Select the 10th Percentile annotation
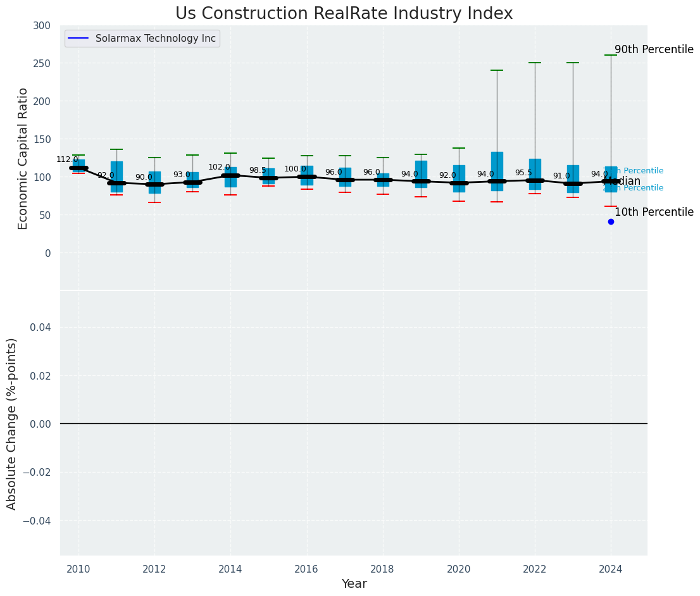The image size is (700, 596). 654,212
